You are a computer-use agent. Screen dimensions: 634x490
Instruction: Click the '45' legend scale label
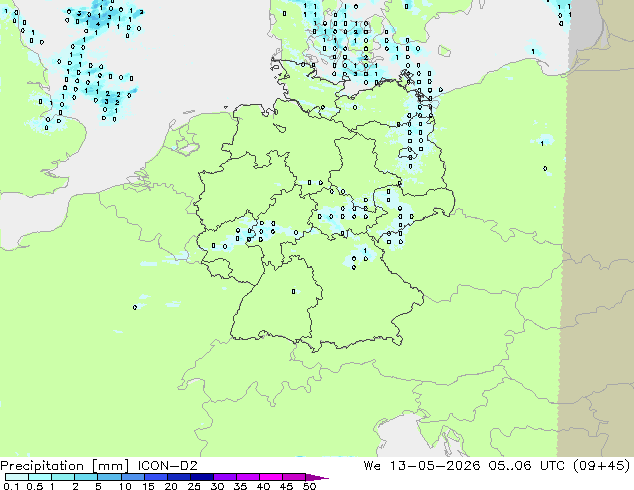click(286, 486)
